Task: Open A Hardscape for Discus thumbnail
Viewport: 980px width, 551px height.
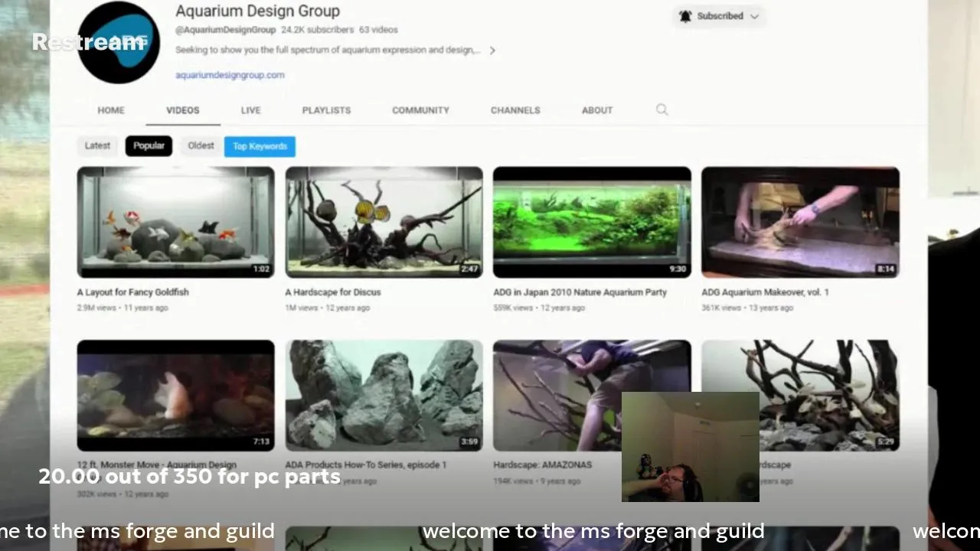Action: [384, 222]
